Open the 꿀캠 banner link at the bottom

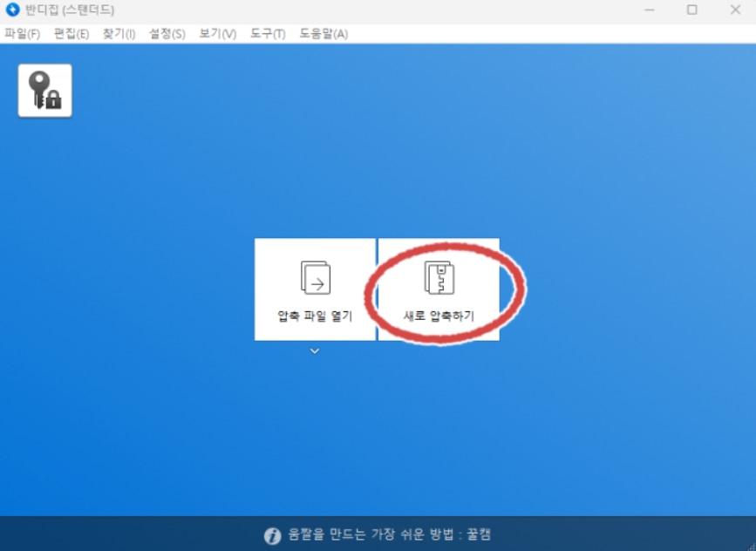coord(389,534)
